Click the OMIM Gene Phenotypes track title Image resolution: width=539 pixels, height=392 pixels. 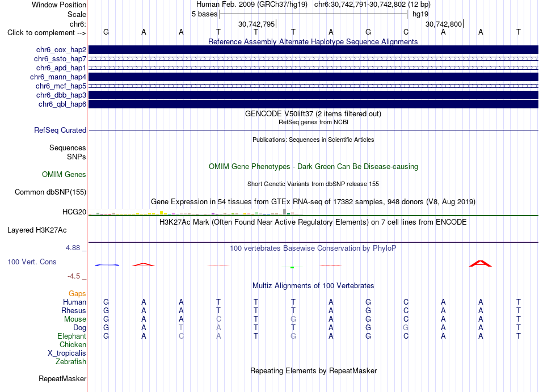pyautogui.click(x=313, y=167)
